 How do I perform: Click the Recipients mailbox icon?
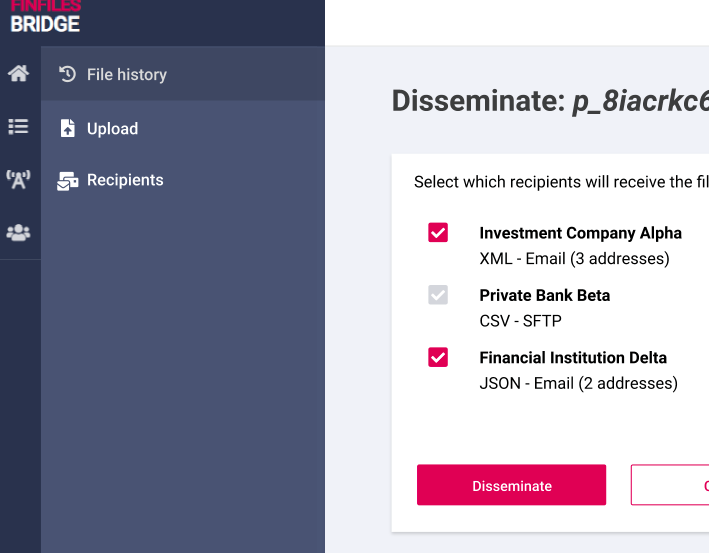(68, 181)
